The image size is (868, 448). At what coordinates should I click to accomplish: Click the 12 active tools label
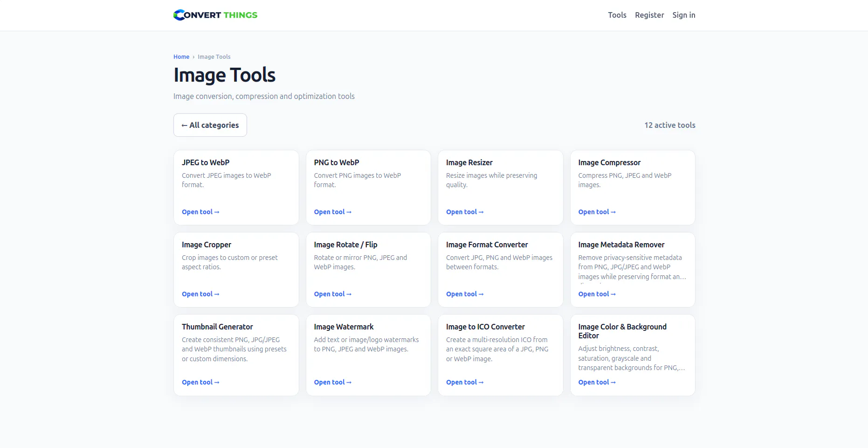670,125
